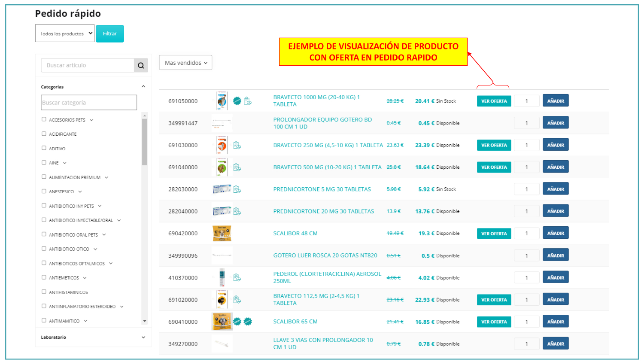Click offer badge icon on Bravecto 1000 MG row
Viewport: 644px width, 362px height.
pyautogui.click(x=237, y=101)
